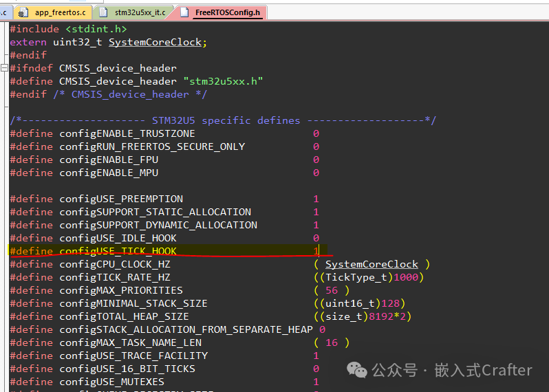Click the STM32U5 specific defines comment
The width and height of the screenshot is (549, 392).
[223, 121]
